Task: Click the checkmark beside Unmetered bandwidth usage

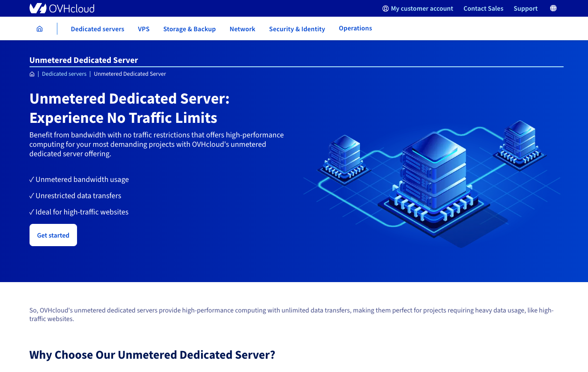Action: 31,179
